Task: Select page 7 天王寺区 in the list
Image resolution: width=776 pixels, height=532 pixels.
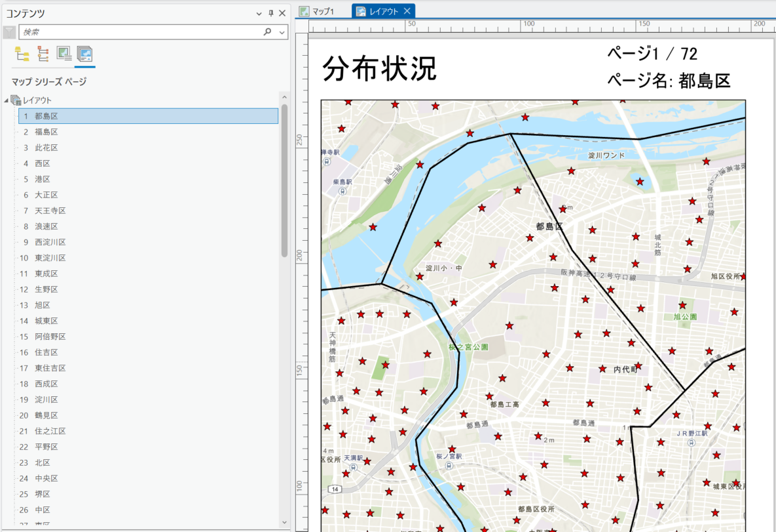Action: 148,210
